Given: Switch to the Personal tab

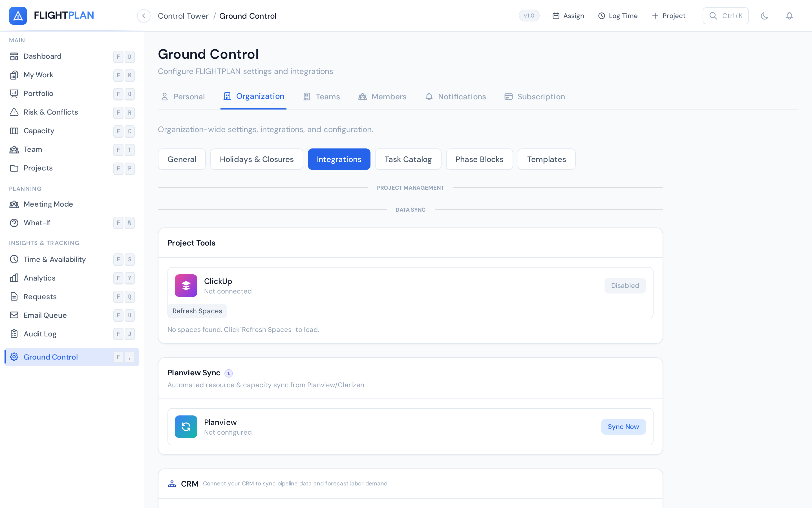Looking at the screenshot, I should click(183, 97).
